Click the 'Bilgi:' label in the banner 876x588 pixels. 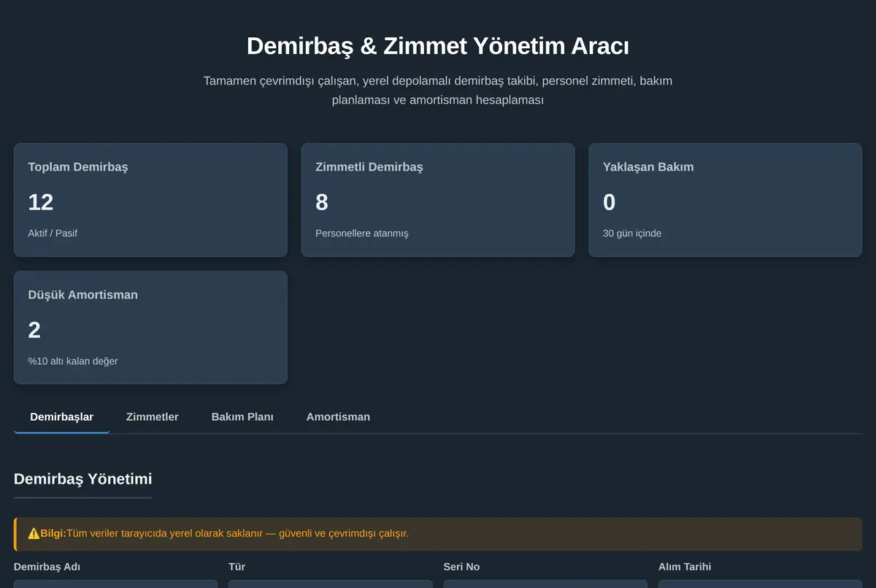pyautogui.click(x=53, y=533)
